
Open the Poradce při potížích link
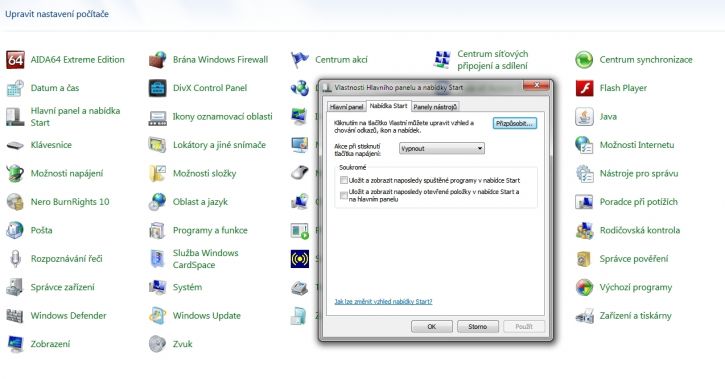coord(639,202)
